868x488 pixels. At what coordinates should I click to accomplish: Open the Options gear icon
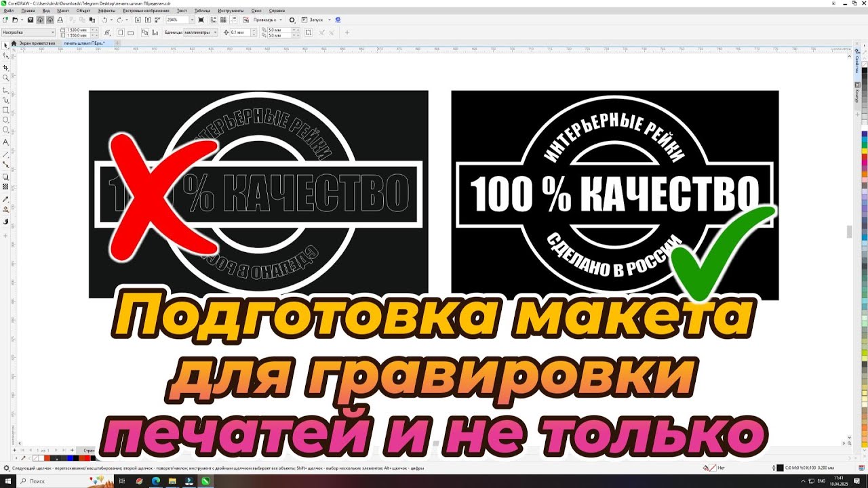click(x=292, y=20)
